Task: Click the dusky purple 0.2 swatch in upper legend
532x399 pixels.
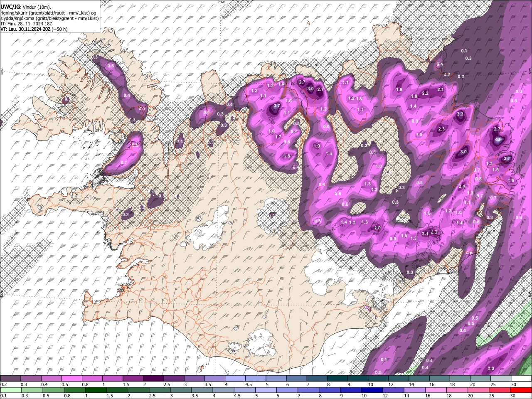Action: tap(10, 378)
